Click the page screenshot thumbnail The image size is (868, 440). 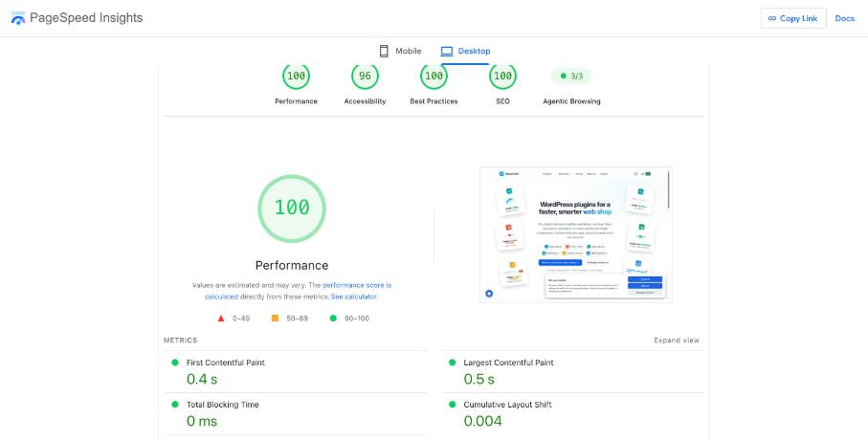click(576, 234)
